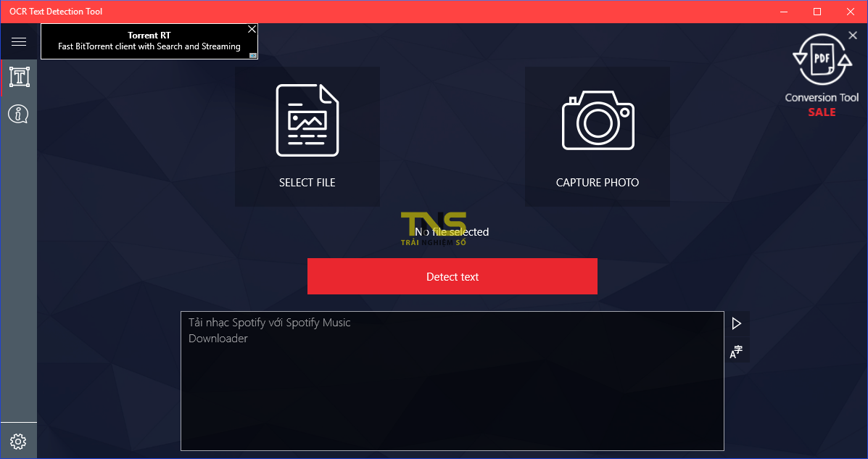This screenshot has height=459, width=868.
Task: Open the hamburger navigation menu
Action: pyautogui.click(x=19, y=42)
